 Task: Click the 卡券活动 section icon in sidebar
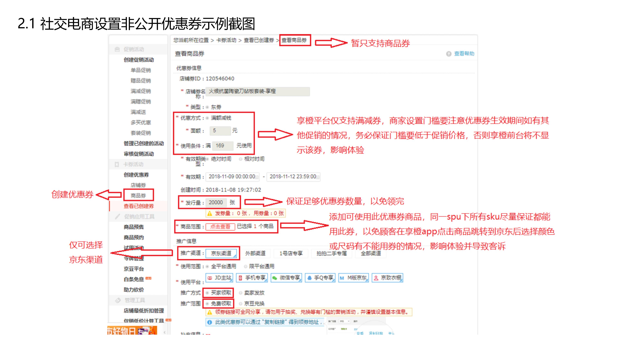[117, 164]
